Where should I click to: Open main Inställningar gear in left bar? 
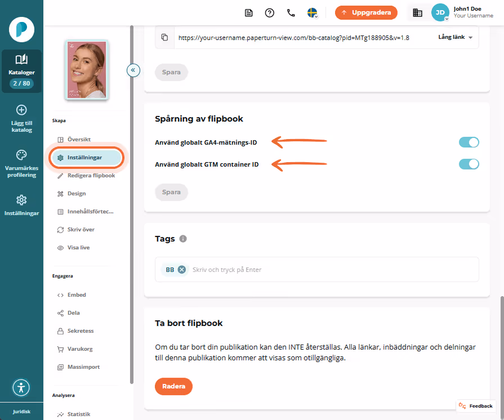tap(21, 200)
